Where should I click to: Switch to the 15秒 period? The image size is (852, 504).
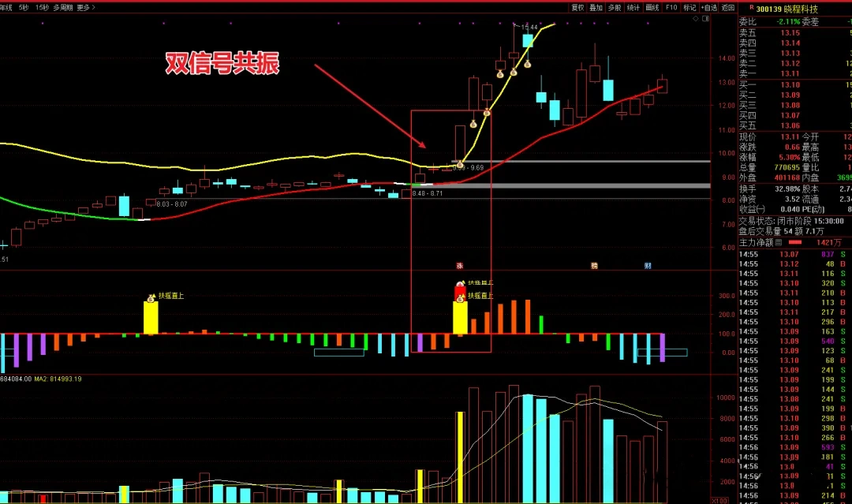click(x=42, y=8)
